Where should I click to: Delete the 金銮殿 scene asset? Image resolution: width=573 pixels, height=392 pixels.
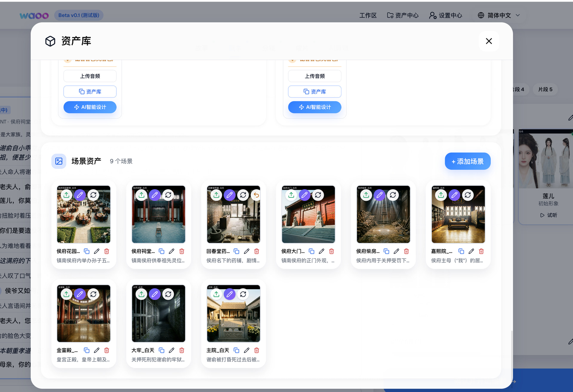click(107, 350)
